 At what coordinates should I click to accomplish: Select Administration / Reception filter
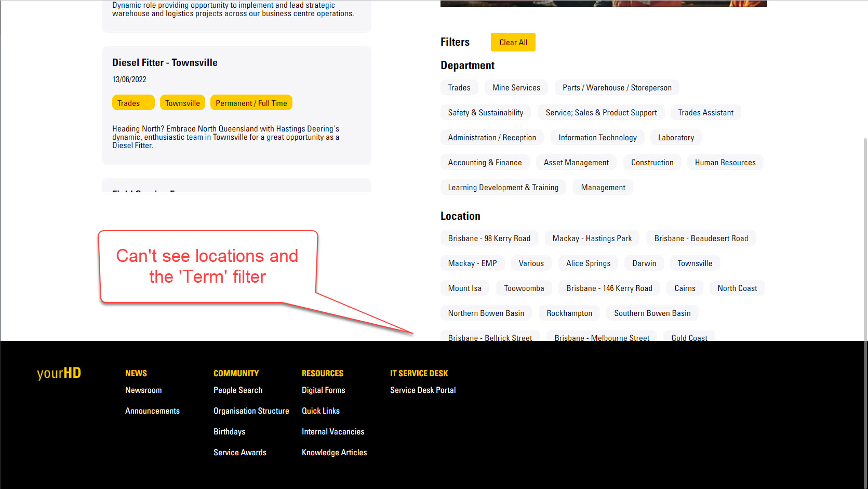(x=492, y=138)
